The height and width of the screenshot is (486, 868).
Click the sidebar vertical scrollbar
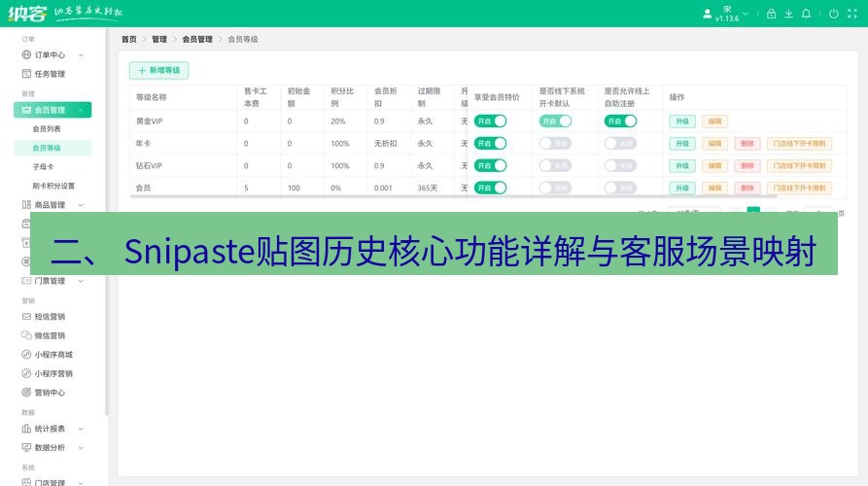click(x=106, y=222)
